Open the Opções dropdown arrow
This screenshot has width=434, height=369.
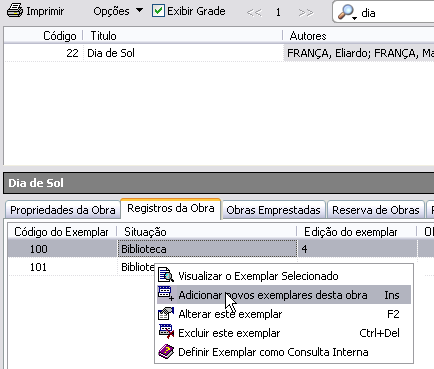140,10
